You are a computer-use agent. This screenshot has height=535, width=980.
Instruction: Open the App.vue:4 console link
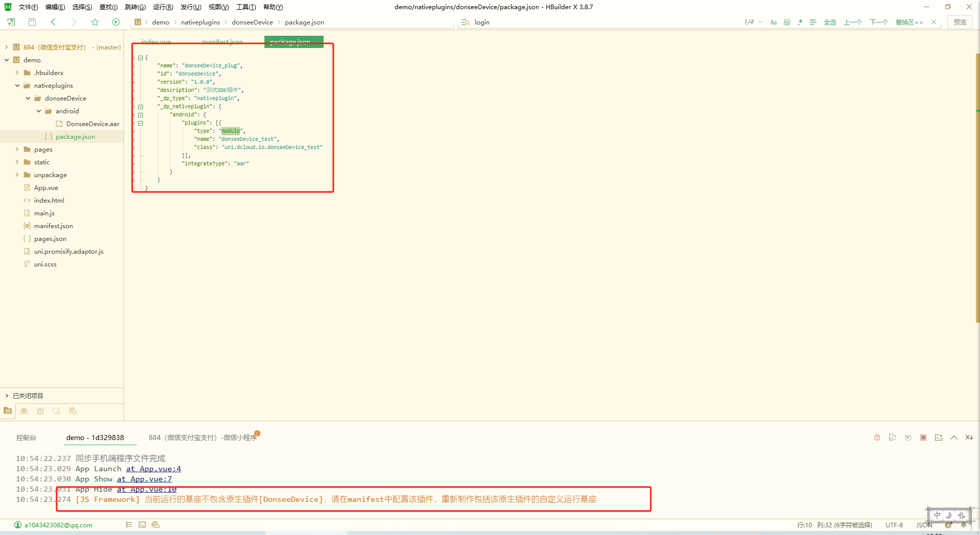point(154,469)
